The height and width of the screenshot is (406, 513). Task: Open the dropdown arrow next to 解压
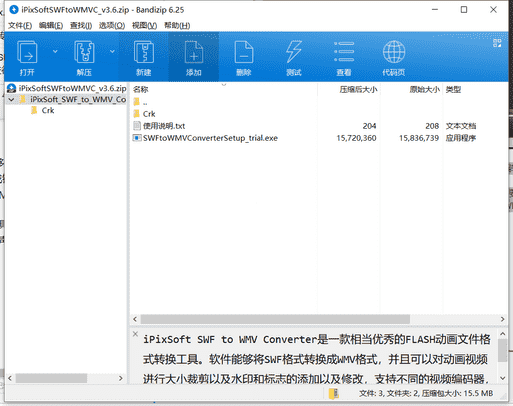(112, 51)
